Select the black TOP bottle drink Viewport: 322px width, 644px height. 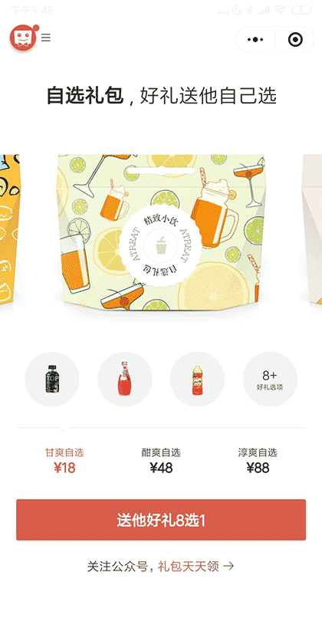coord(52,379)
